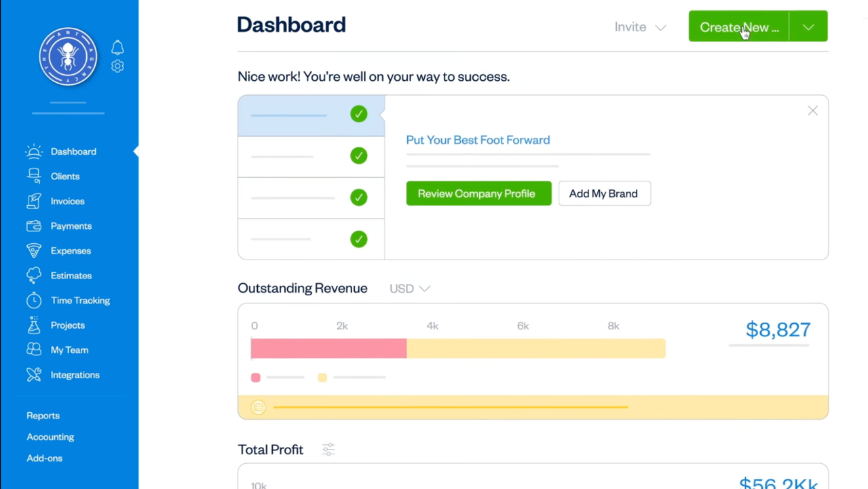Select the Expenses pizza-slice icon
This screenshot has height=489, width=868.
point(34,251)
